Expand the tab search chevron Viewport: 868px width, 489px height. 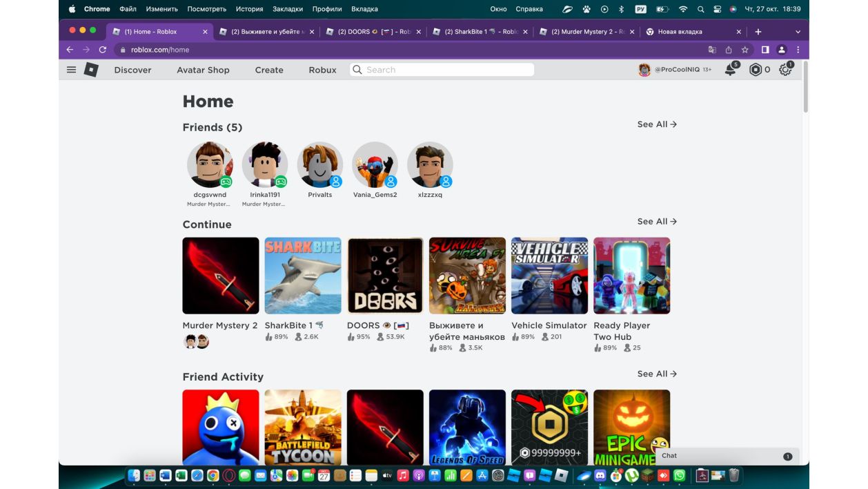pyautogui.click(x=798, y=32)
